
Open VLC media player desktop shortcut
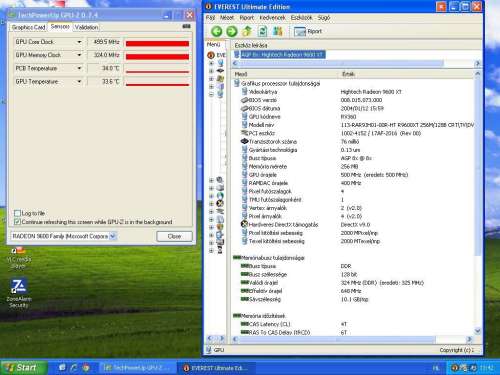coord(19,258)
